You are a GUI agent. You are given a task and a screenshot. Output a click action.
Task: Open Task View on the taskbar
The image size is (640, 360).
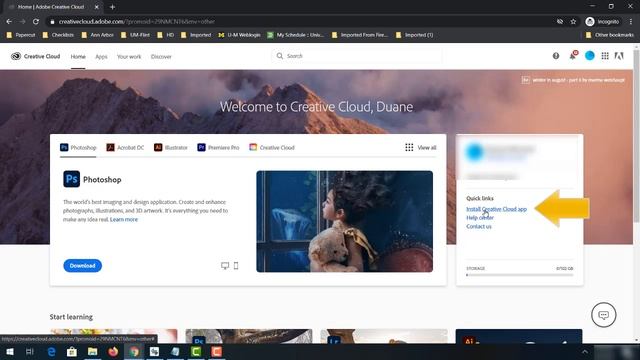click(29, 351)
